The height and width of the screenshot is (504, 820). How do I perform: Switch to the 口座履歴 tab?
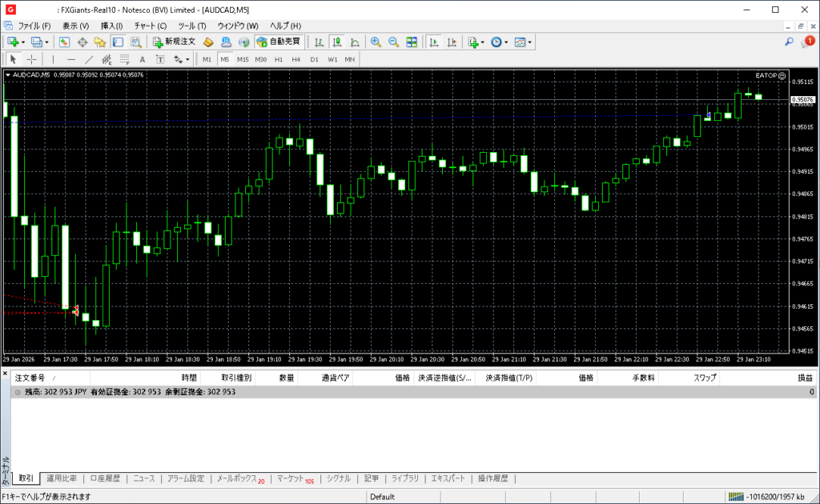(x=105, y=478)
